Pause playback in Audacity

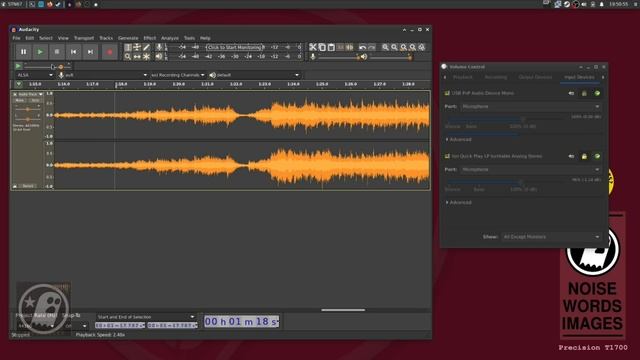23,52
